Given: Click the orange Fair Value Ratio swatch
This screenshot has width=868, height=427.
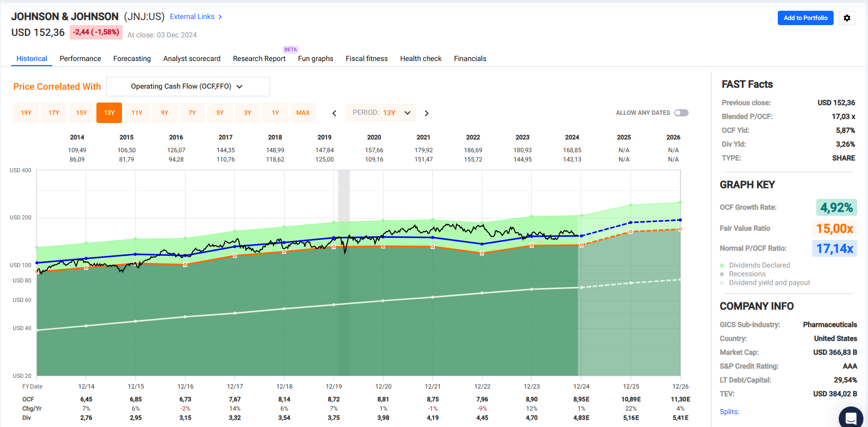Looking at the screenshot, I should tap(834, 229).
